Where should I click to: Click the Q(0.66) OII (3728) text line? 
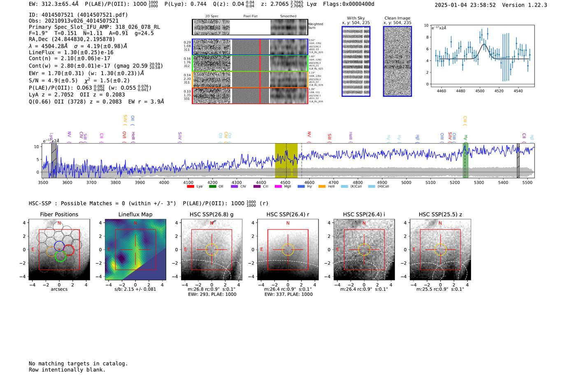coord(96,102)
